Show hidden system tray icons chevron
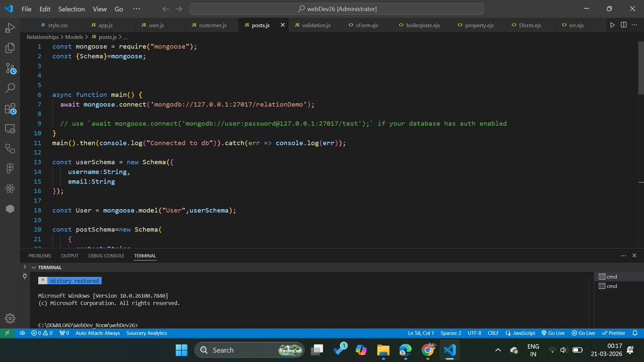 pos(497,350)
